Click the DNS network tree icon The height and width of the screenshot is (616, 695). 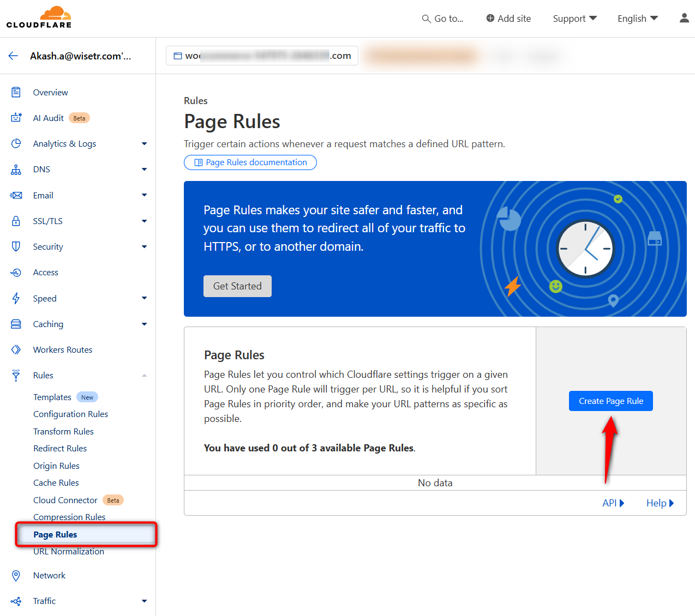coord(16,170)
